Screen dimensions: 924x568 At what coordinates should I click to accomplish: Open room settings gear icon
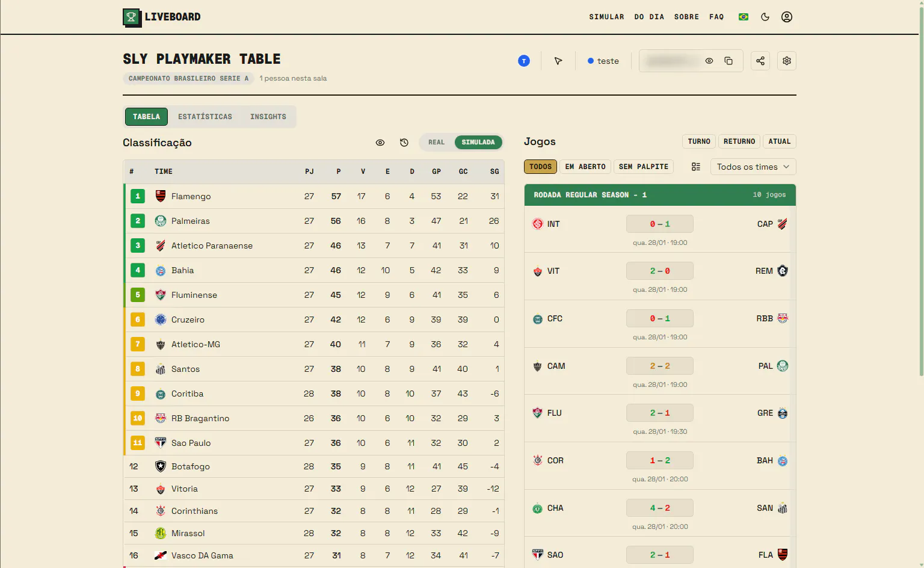click(787, 61)
